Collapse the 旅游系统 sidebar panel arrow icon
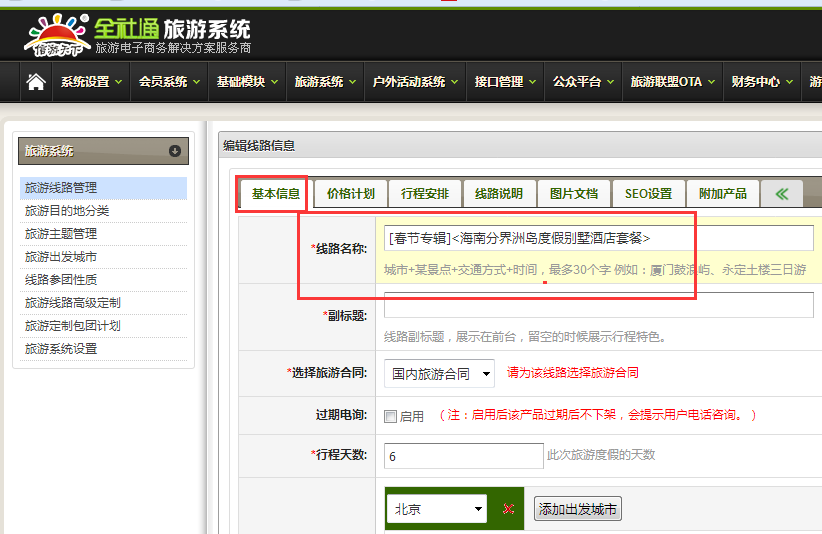The width and height of the screenshot is (822, 534). pyautogui.click(x=175, y=151)
